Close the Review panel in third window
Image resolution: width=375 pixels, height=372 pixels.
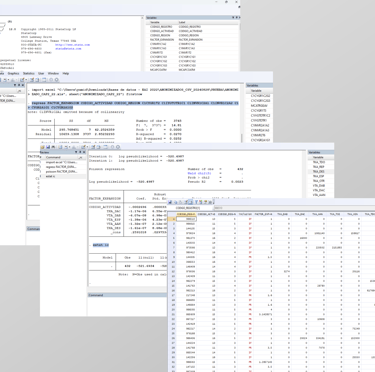84,152
